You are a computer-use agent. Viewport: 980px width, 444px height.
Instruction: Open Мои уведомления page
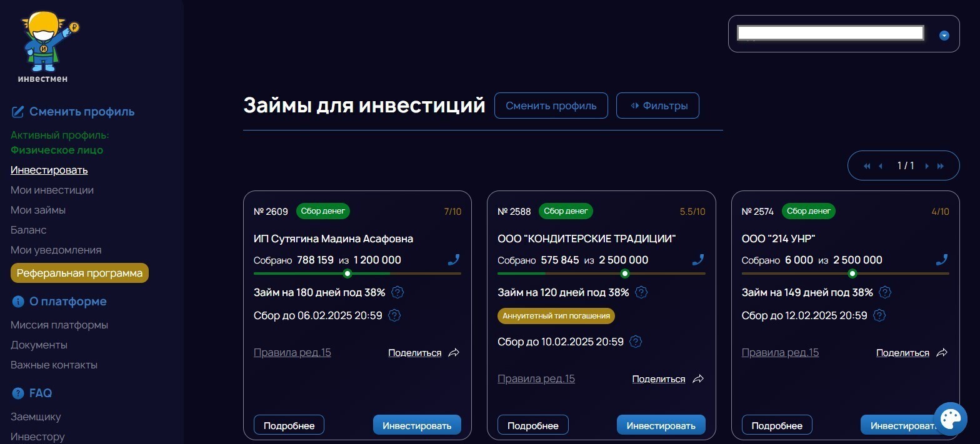click(56, 250)
